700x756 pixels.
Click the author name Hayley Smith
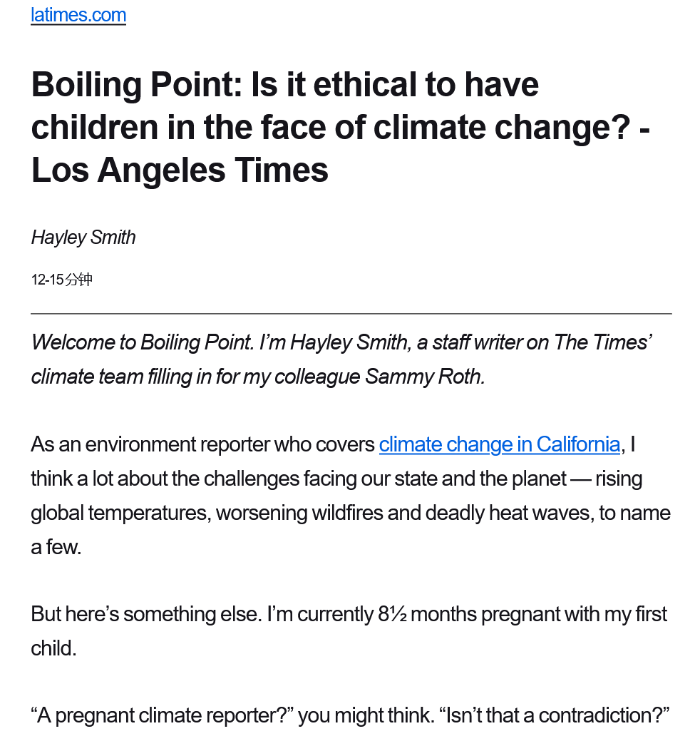click(83, 237)
